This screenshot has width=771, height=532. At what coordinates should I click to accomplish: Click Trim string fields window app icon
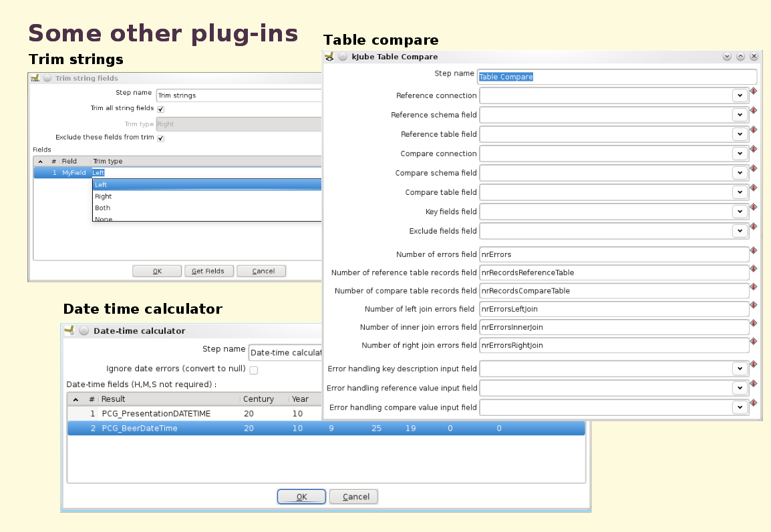click(x=35, y=78)
